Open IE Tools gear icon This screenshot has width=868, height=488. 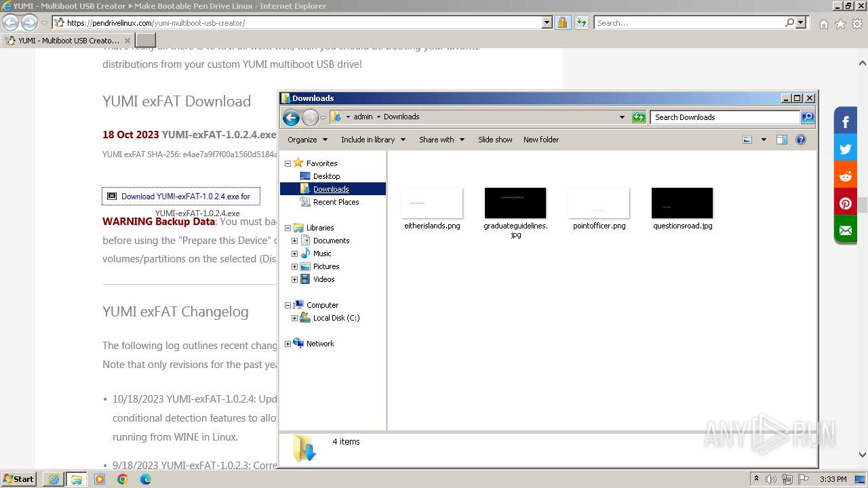click(x=857, y=24)
